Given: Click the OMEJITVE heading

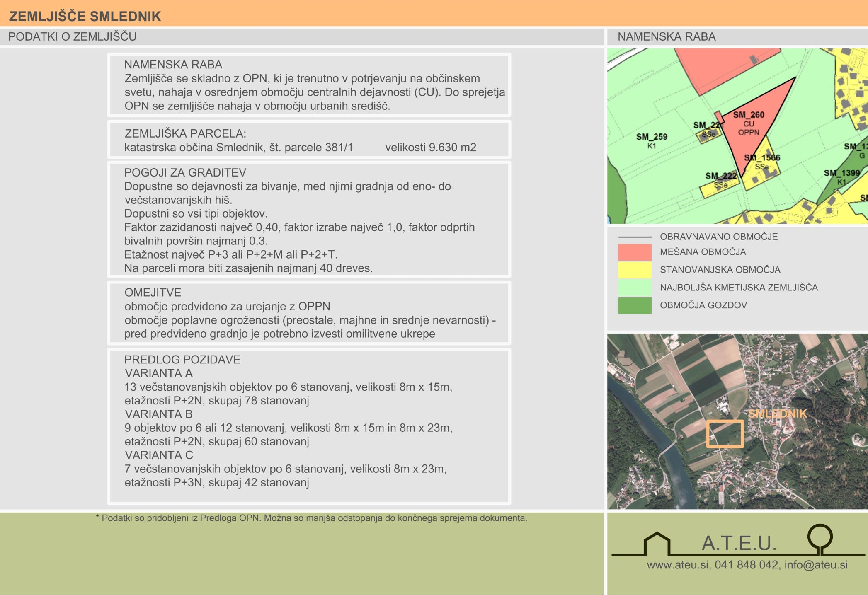Looking at the screenshot, I should [x=153, y=293].
